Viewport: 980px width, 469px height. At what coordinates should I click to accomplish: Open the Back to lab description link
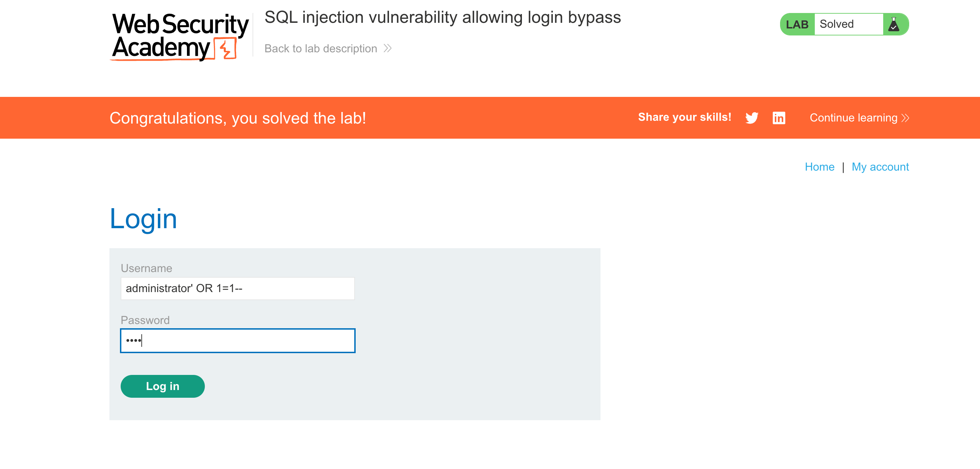(320, 48)
